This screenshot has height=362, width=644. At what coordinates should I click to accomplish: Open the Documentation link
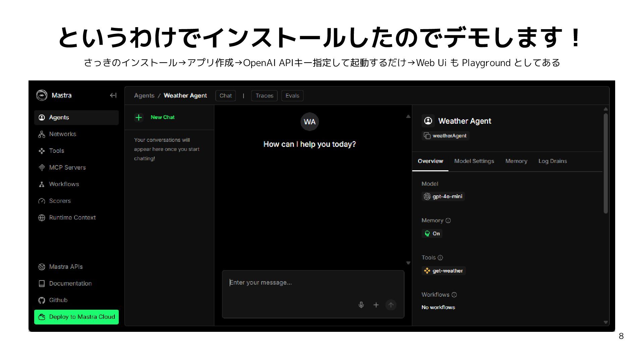(x=76, y=284)
